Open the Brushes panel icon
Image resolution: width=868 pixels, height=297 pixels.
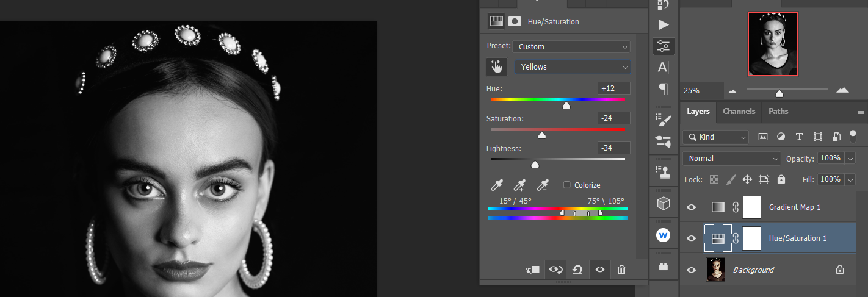point(664,141)
